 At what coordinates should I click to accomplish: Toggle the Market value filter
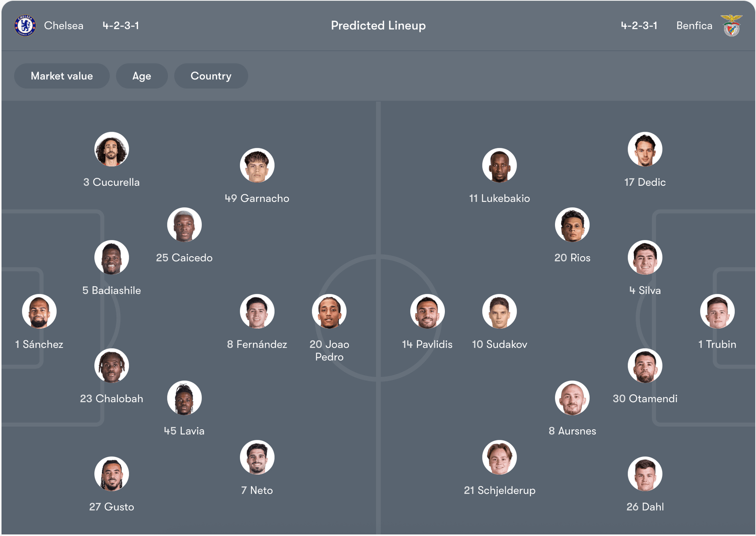tap(62, 76)
